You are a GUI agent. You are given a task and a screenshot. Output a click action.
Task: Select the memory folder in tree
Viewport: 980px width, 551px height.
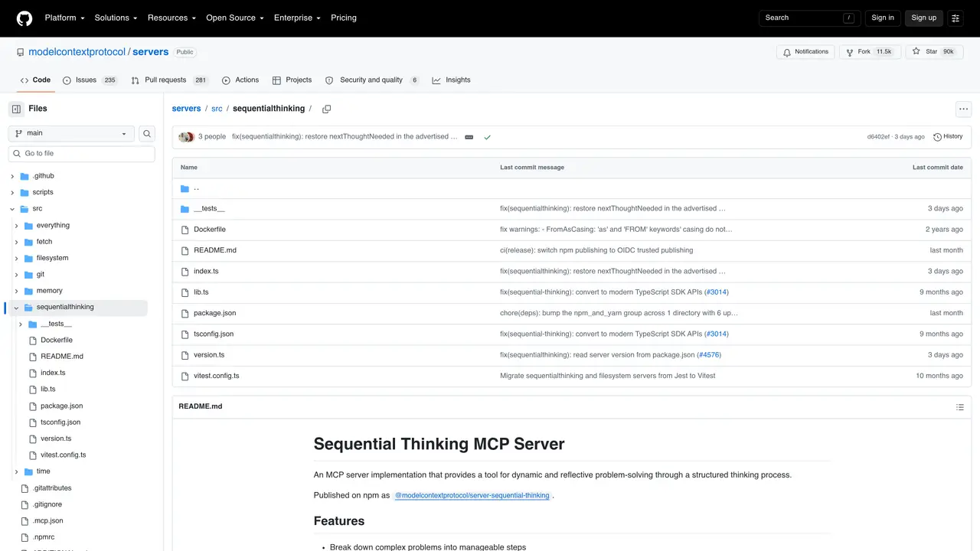[x=50, y=291]
